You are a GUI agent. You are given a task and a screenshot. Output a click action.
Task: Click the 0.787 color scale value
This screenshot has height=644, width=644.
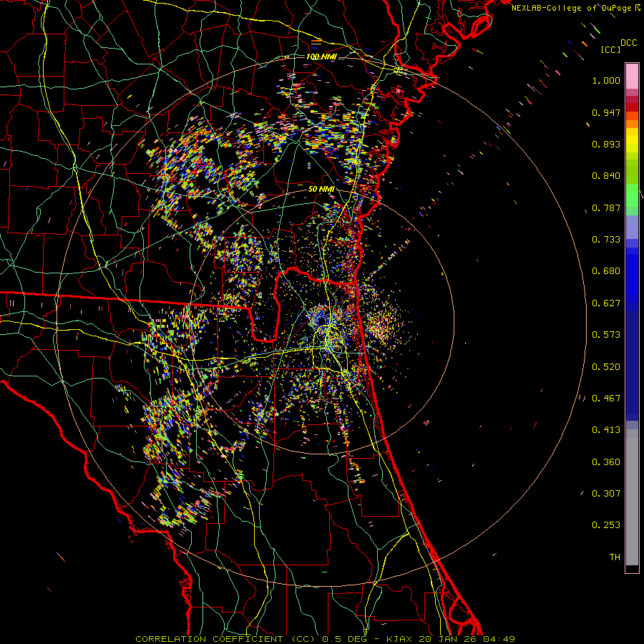[x=606, y=208]
